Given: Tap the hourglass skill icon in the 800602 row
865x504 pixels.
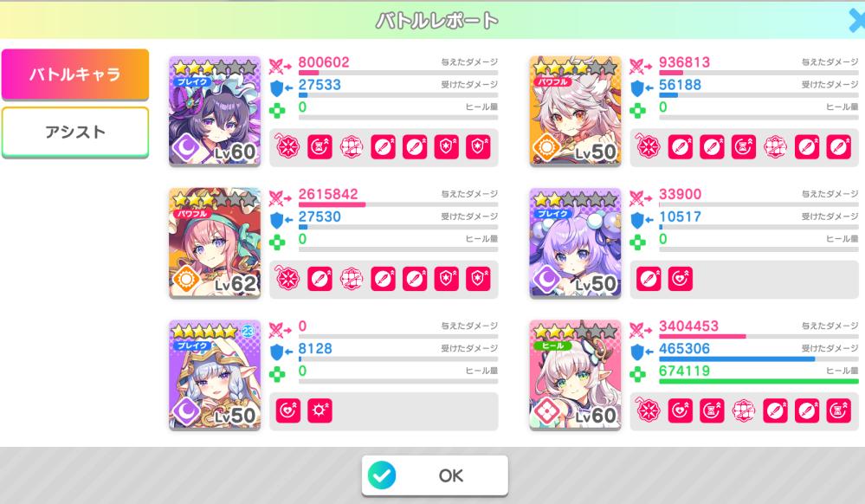Looking at the screenshot, I should point(320,147).
